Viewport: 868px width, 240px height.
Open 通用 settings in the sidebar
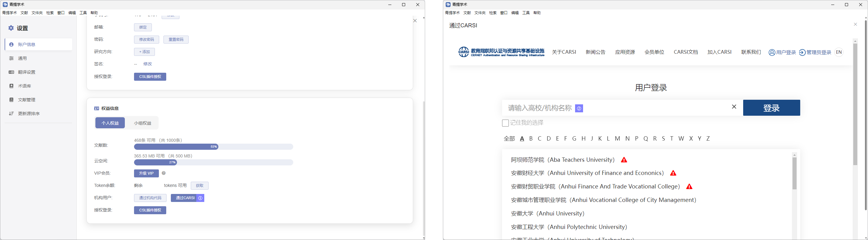tap(38, 58)
